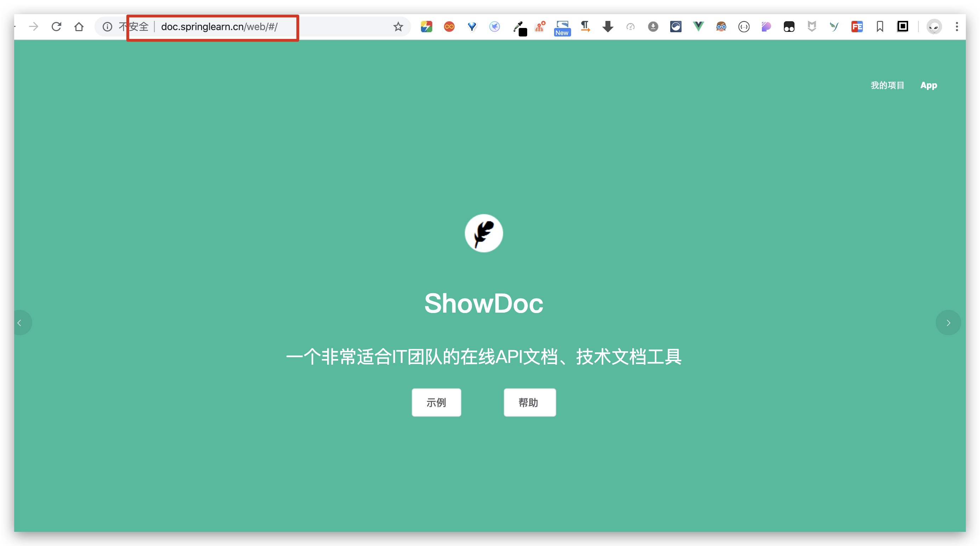980x546 pixels.
Task: Click the 示例 button
Action: click(436, 402)
